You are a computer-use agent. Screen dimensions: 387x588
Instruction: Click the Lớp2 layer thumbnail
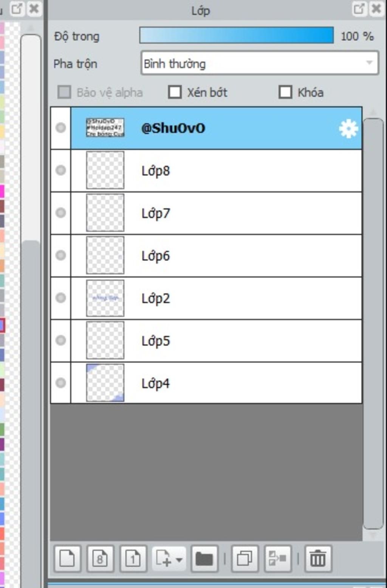pos(105,298)
